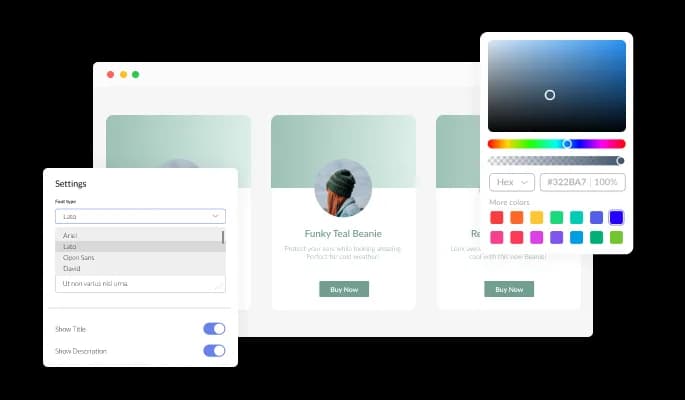Select Arial from the font list
This screenshot has width=685, height=400.
[70, 235]
